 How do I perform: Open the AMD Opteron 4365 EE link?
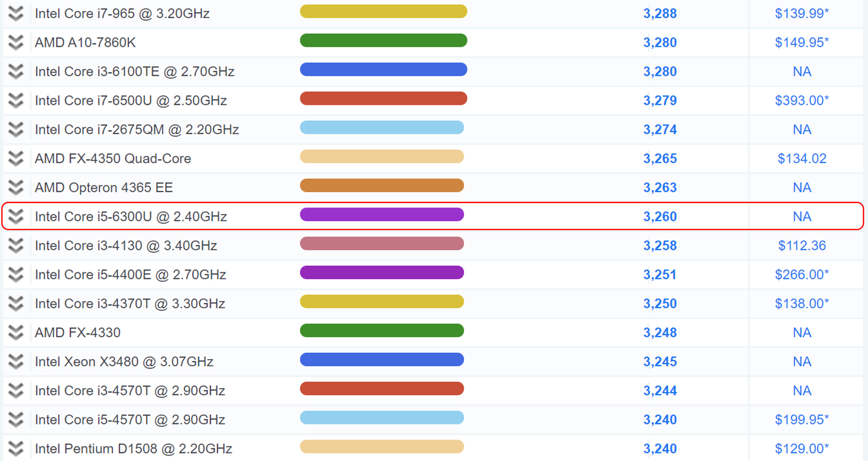pos(104,187)
